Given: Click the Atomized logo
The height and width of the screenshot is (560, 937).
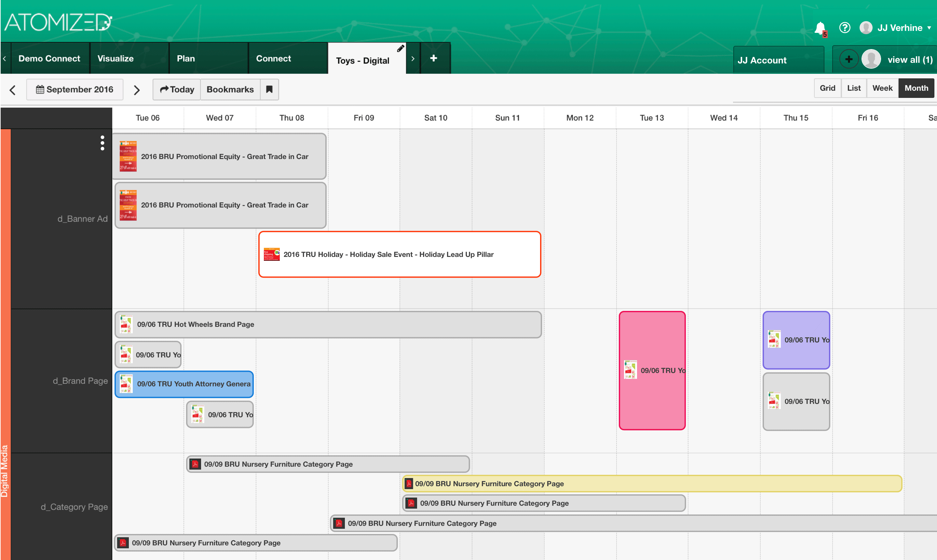Looking at the screenshot, I should click(x=58, y=22).
